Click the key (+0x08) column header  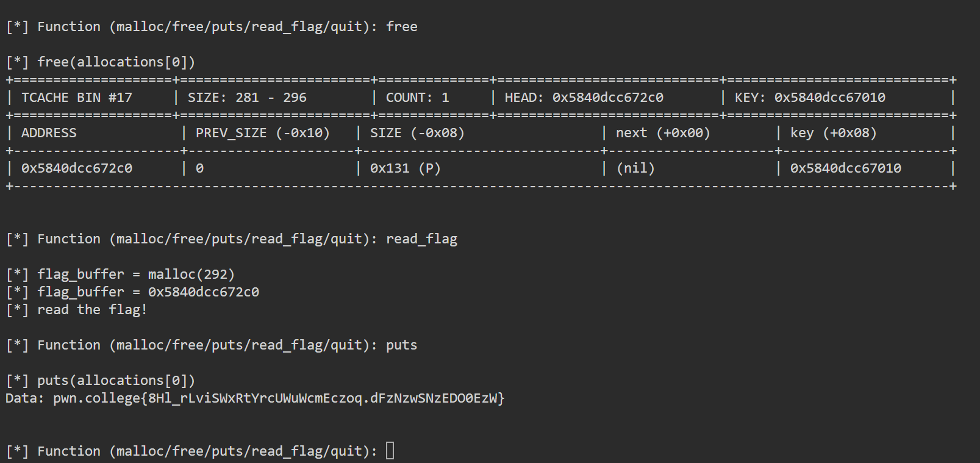(x=833, y=133)
